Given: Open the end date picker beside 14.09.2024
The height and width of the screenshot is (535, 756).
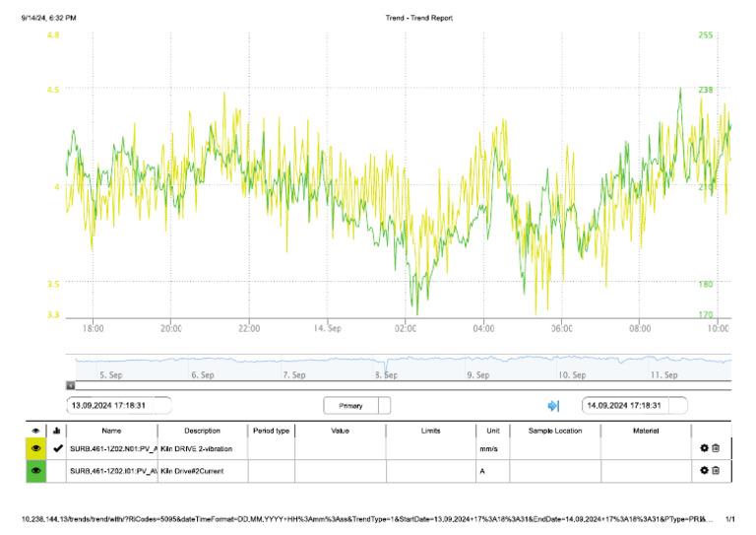Looking at the screenshot, I should [678, 406].
